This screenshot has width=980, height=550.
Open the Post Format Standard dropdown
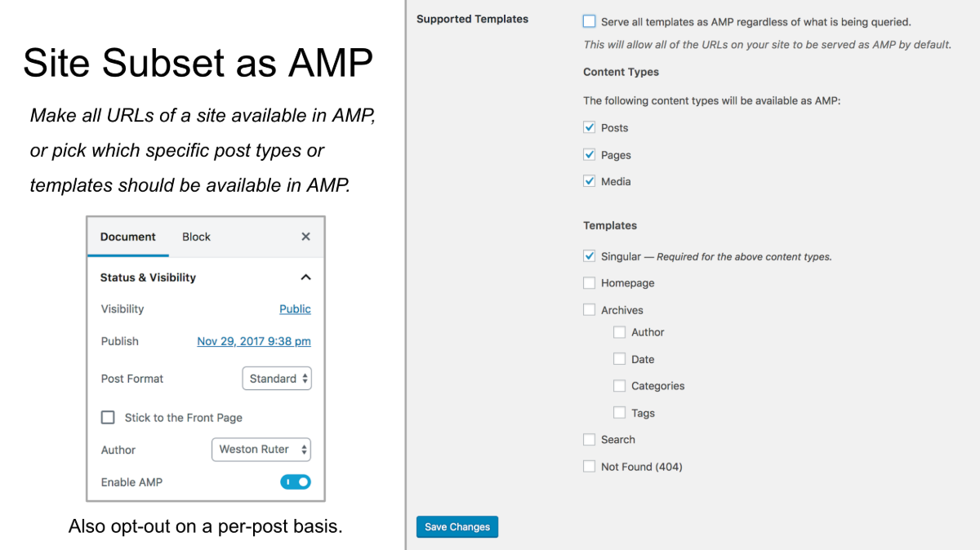tap(277, 379)
